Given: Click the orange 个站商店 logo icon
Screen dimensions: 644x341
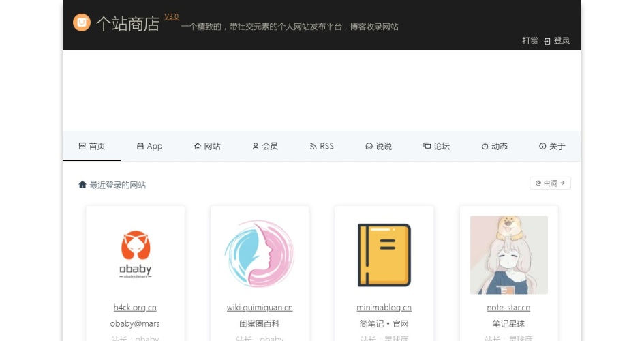Looking at the screenshot, I should click(x=82, y=23).
